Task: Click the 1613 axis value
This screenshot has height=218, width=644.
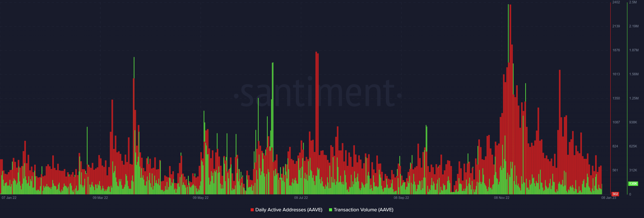Action: click(616, 74)
